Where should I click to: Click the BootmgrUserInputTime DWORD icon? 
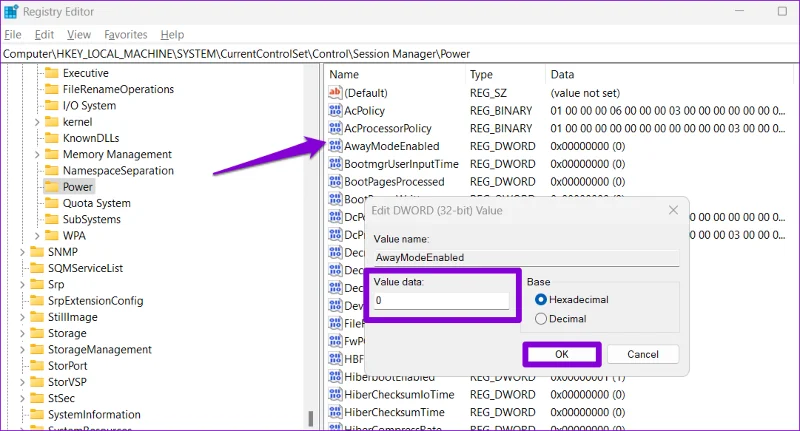click(335, 164)
